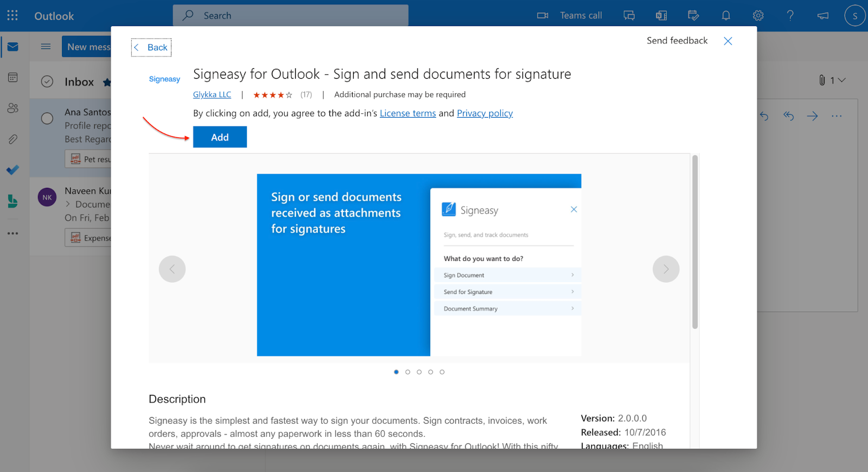Toggle the folder pane hamburger menu
Viewport: 868px width, 472px height.
pos(46,47)
